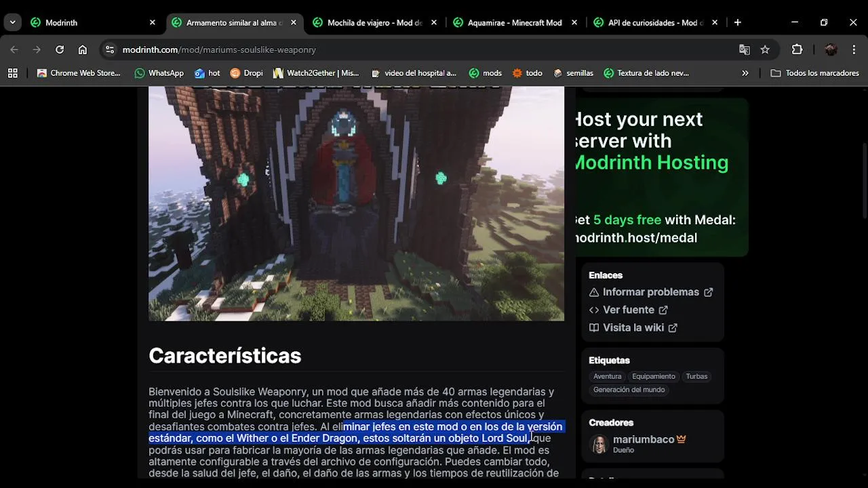This screenshot has height=488, width=868.
Task: Click the Etiquetas section heading
Action: [609, 361]
